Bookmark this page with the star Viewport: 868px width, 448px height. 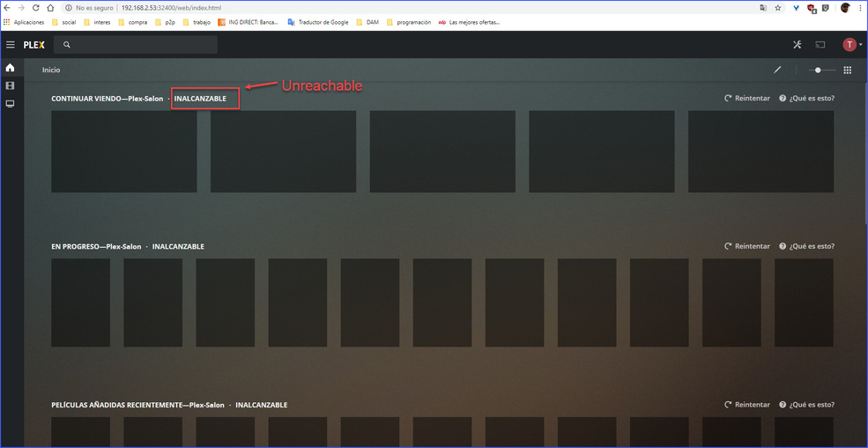click(778, 8)
